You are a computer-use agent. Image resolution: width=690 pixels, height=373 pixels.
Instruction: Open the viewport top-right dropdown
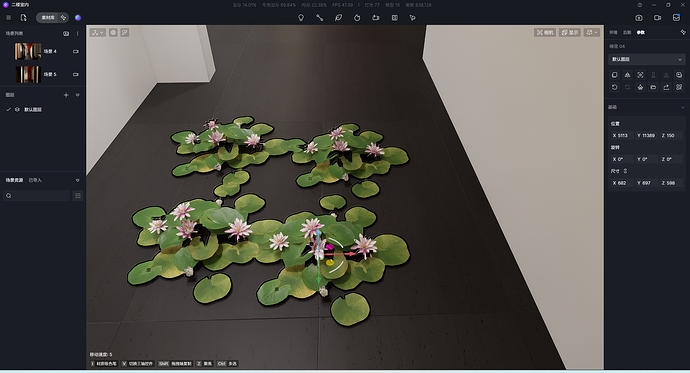(592, 33)
